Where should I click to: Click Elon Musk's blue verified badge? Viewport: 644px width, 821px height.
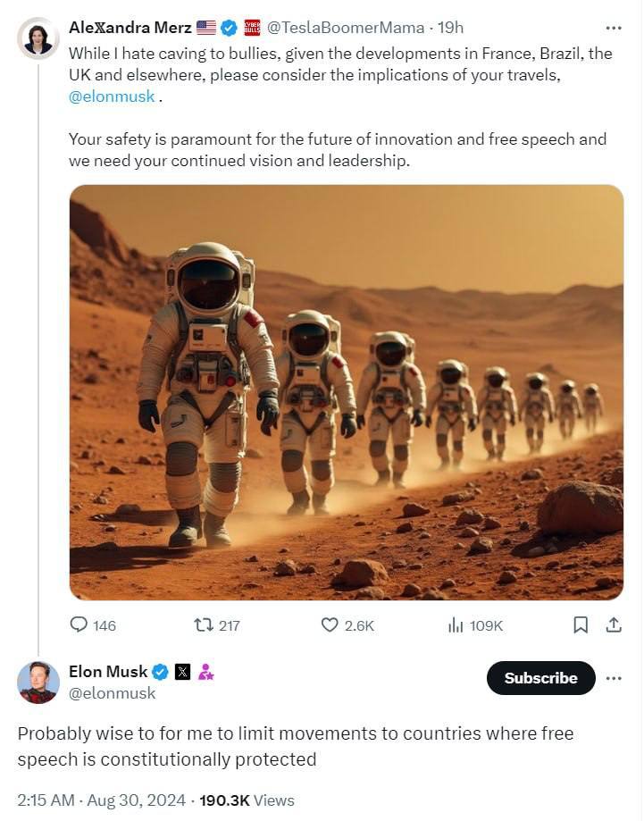(161, 672)
